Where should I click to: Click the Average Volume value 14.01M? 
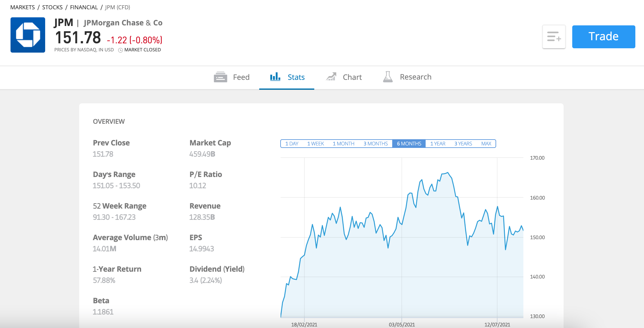point(105,249)
